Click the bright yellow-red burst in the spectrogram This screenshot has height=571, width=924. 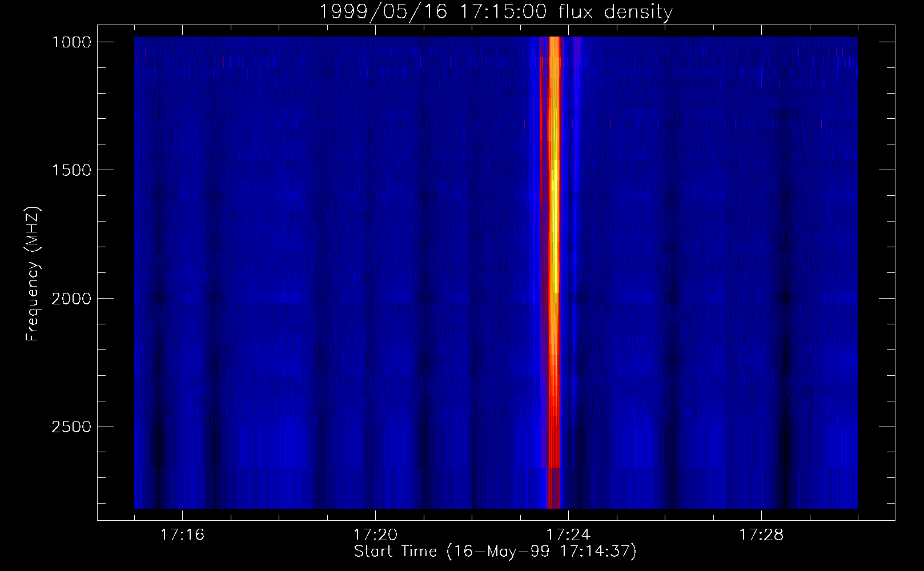(553, 272)
